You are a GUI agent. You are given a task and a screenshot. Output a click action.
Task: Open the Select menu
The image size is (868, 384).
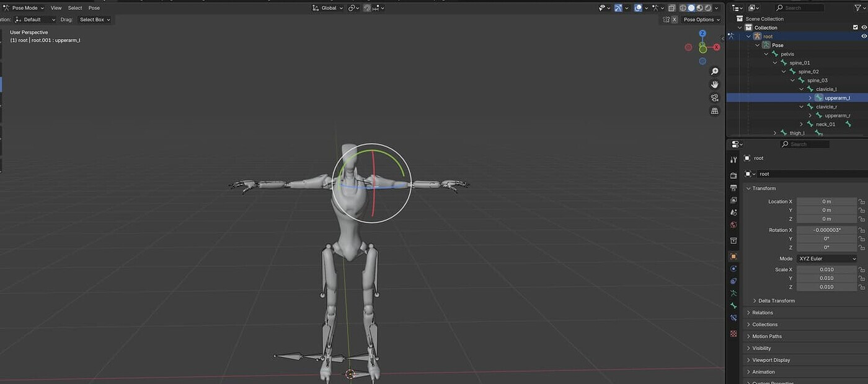click(x=75, y=8)
